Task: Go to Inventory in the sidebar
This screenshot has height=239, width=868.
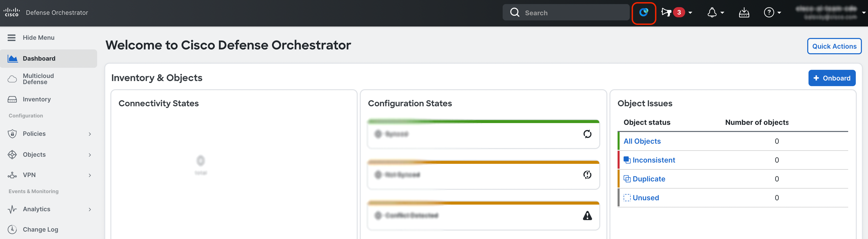Action: [x=36, y=99]
